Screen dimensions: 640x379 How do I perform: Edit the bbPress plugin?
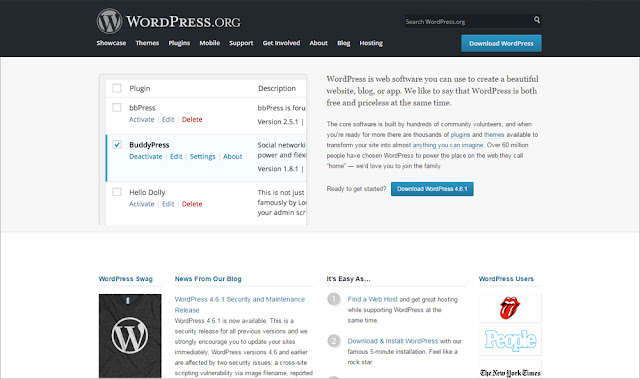point(168,120)
